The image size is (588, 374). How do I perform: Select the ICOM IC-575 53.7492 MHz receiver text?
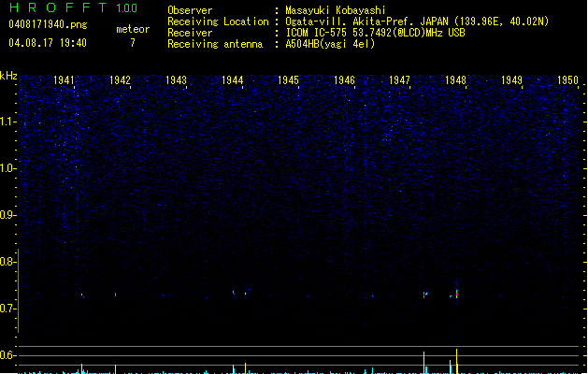point(376,33)
